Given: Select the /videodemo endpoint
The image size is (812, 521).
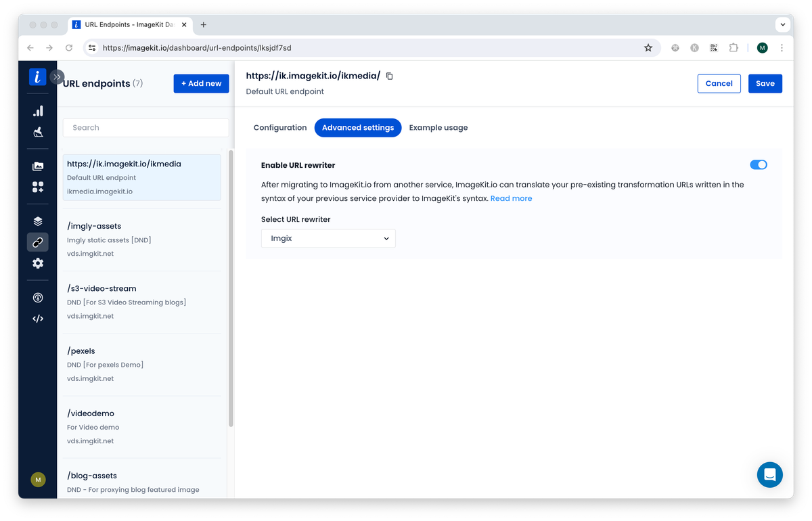Looking at the screenshot, I should pyautogui.click(x=142, y=427).
